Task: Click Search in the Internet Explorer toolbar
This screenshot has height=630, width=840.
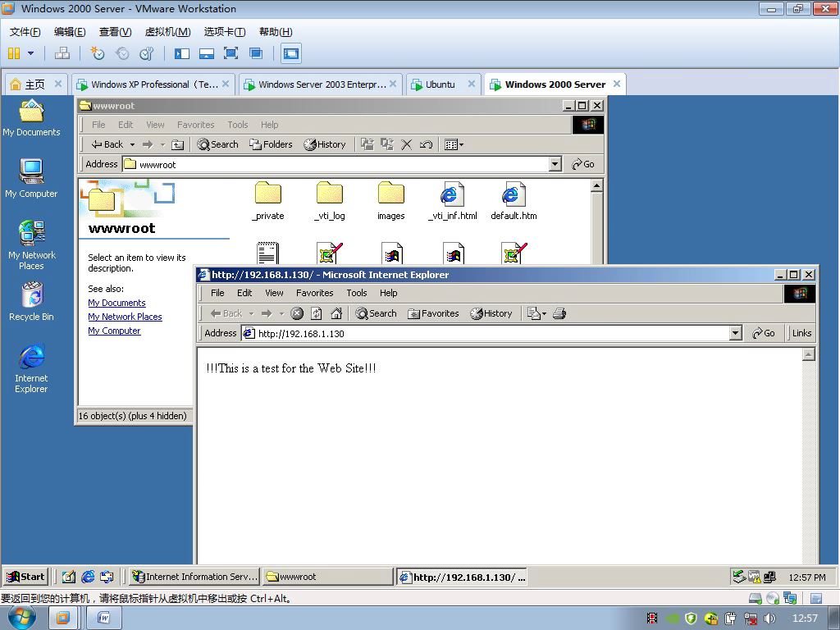Action: pos(376,313)
